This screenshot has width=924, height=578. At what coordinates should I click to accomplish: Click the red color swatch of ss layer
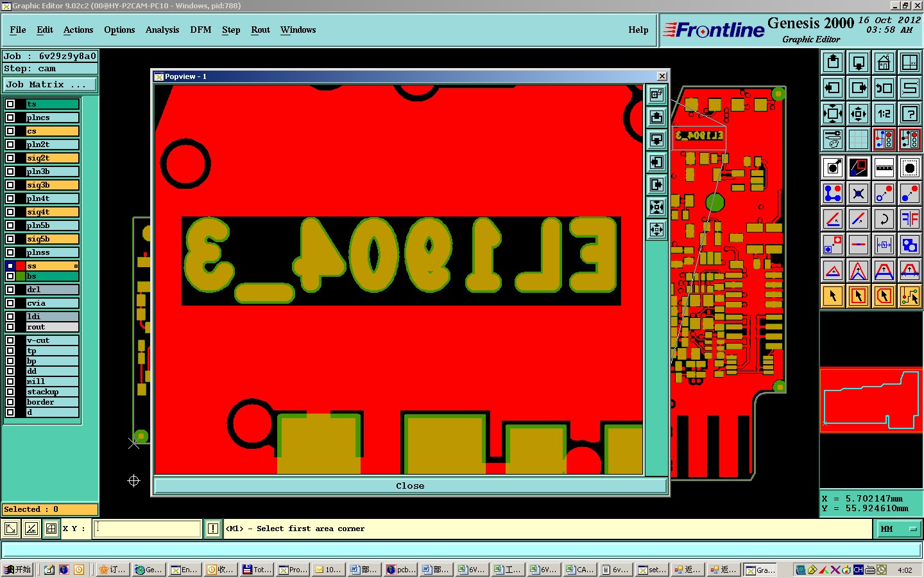coord(21,266)
